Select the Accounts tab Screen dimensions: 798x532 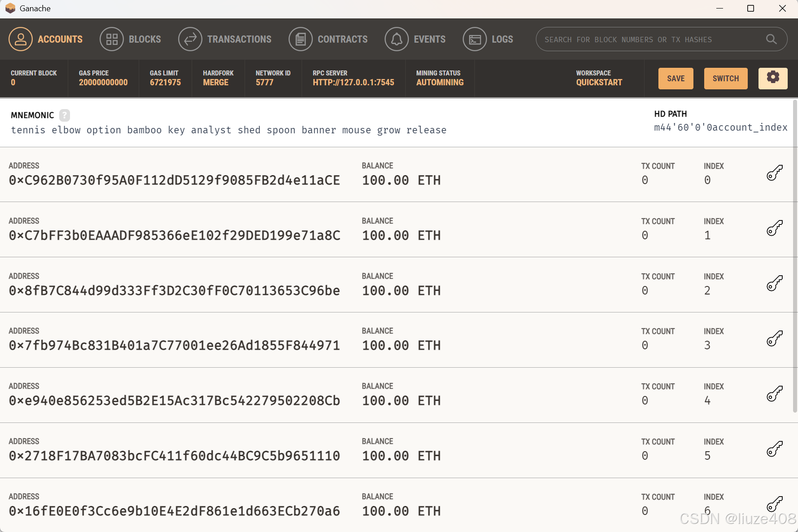click(x=46, y=40)
